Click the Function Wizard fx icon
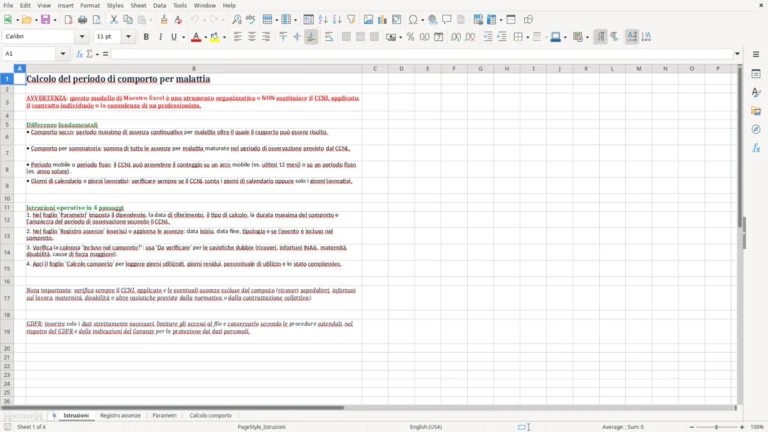Viewport: 768px width, 432px height. tap(79, 54)
